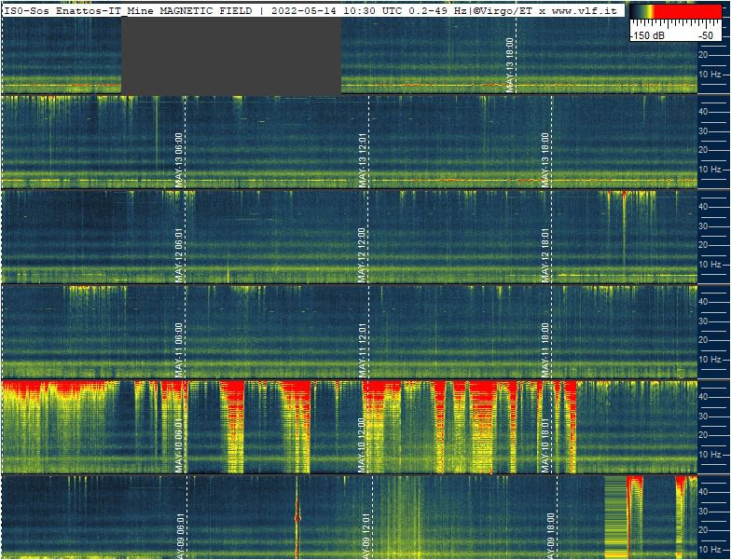731x560 pixels.
Task: Click the MAY 11 06:00 time marker
Action: [x=179, y=349]
